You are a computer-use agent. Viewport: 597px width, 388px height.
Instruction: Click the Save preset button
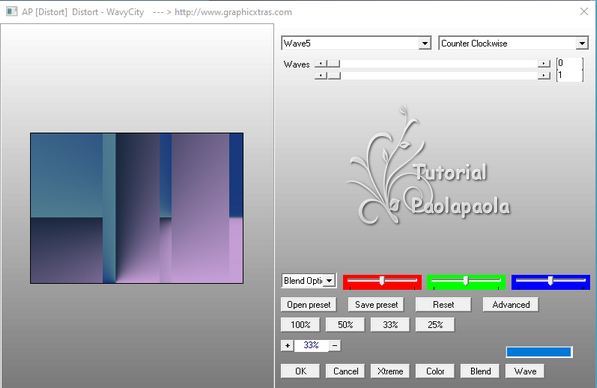376,305
